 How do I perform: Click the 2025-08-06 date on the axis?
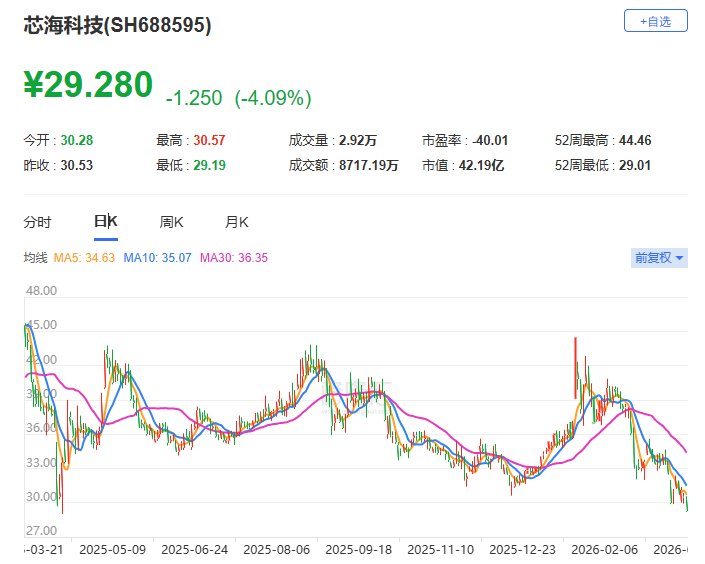pyautogui.click(x=274, y=549)
